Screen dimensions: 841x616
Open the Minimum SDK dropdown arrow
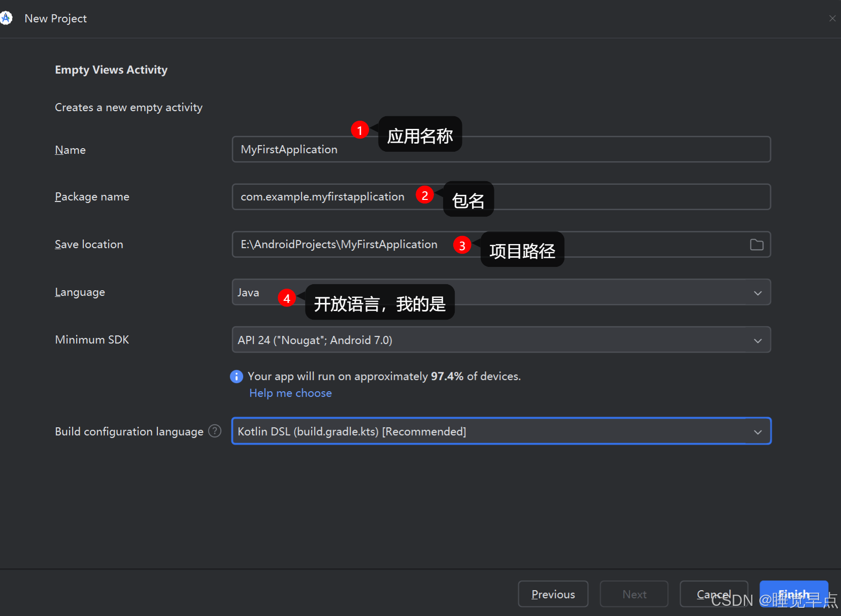pyautogui.click(x=758, y=340)
